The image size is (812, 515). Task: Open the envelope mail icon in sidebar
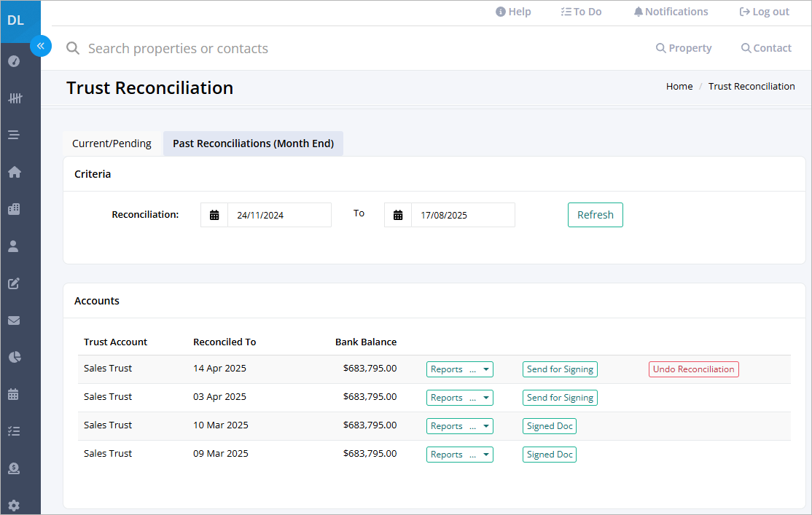click(x=14, y=321)
